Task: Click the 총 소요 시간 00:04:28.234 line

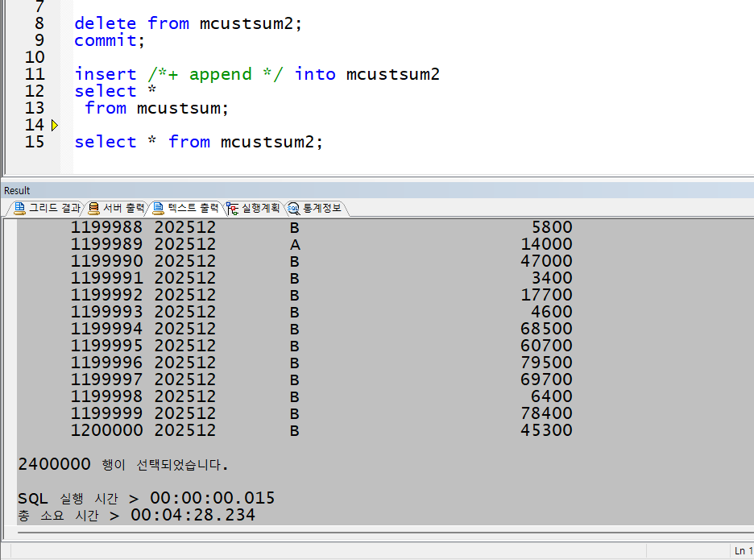Action: click(x=137, y=515)
